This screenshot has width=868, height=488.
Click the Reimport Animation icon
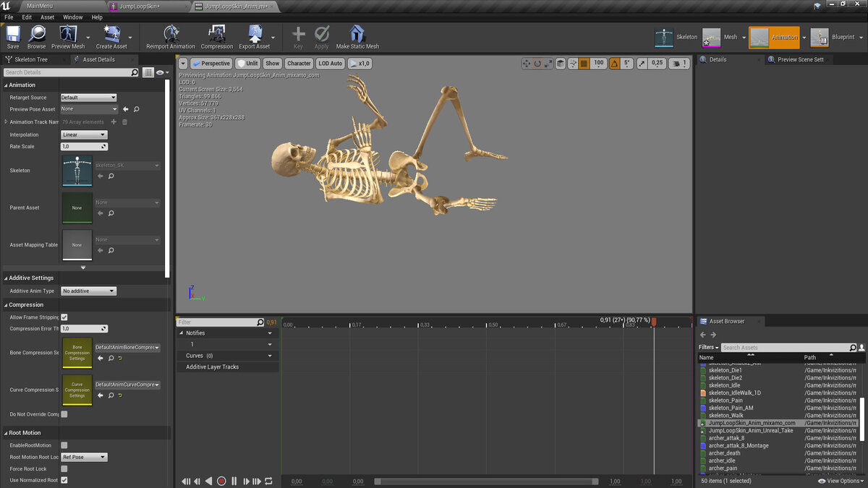point(171,36)
